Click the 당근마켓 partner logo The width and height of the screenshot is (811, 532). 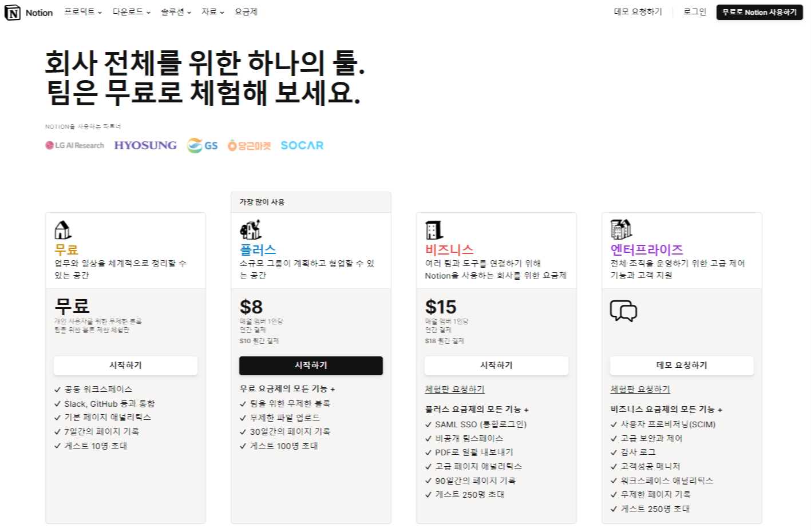tap(249, 145)
